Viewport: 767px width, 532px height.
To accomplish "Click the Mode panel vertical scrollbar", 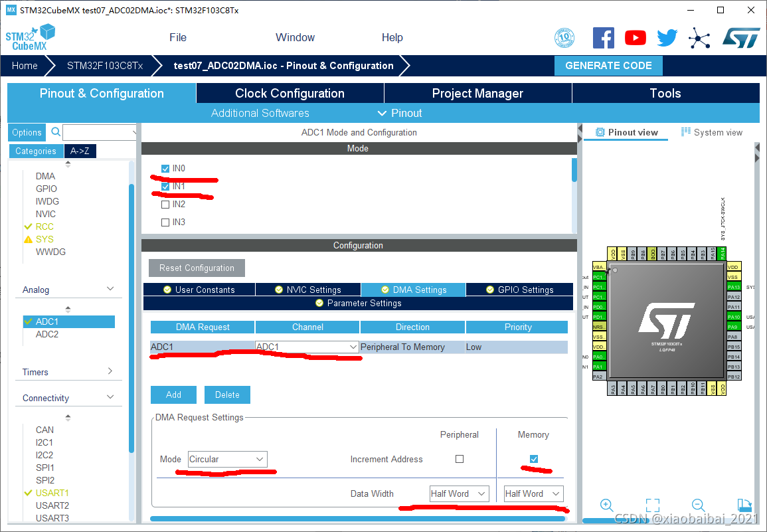I will click(574, 170).
